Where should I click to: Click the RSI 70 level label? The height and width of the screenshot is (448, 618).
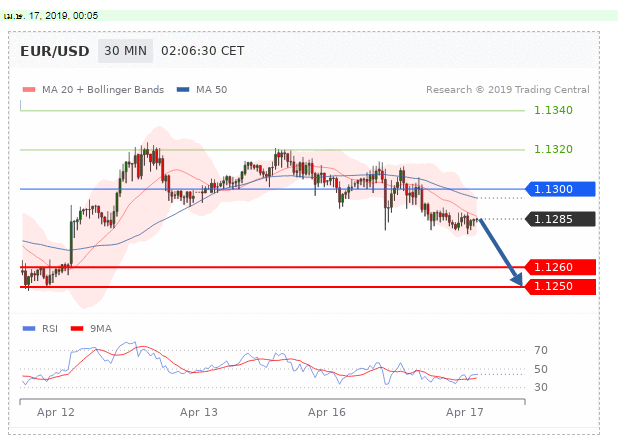pyautogui.click(x=541, y=350)
